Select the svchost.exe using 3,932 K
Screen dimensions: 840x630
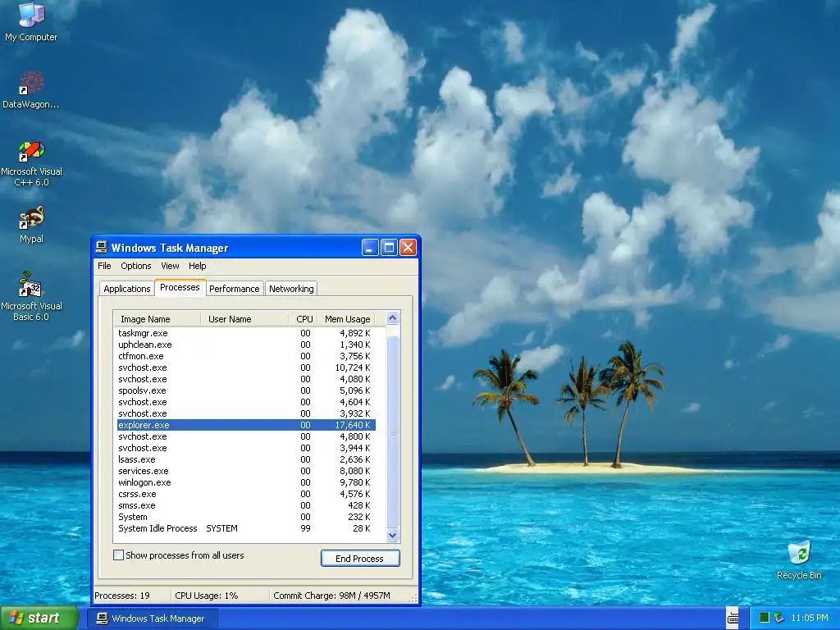pos(246,413)
